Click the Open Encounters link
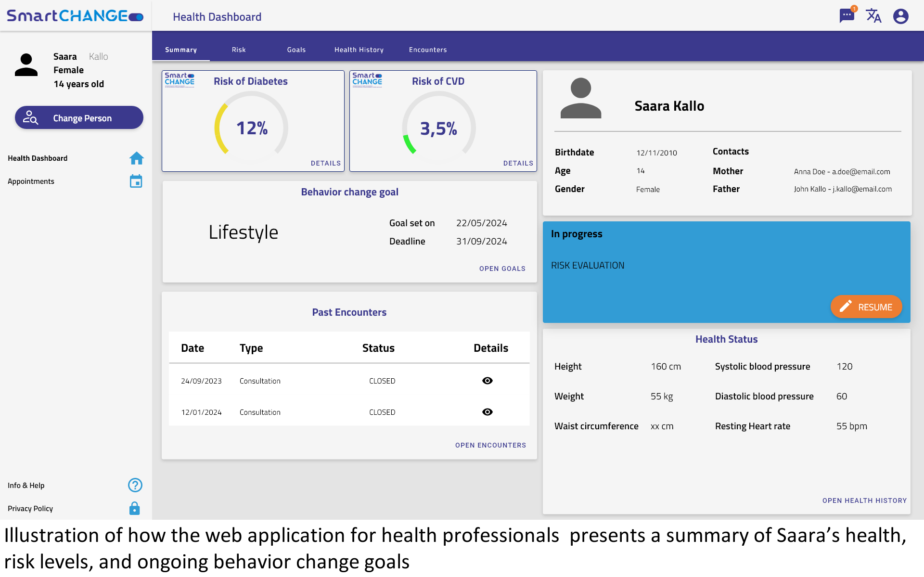Image resolution: width=924 pixels, height=577 pixels. (x=490, y=445)
